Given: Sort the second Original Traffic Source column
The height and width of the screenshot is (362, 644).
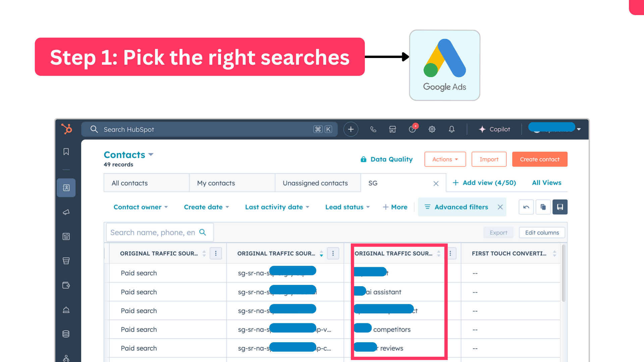Looking at the screenshot, I should [x=321, y=253].
